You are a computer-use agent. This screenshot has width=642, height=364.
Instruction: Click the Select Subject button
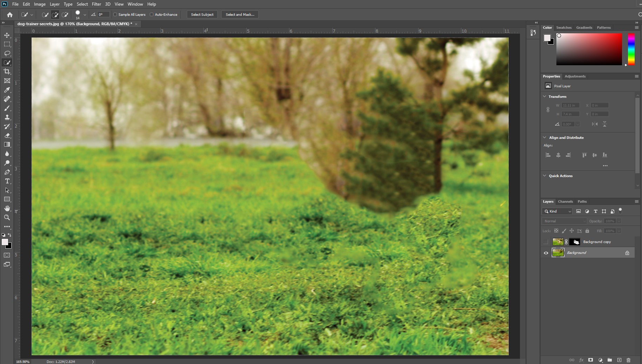tap(202, 15)
